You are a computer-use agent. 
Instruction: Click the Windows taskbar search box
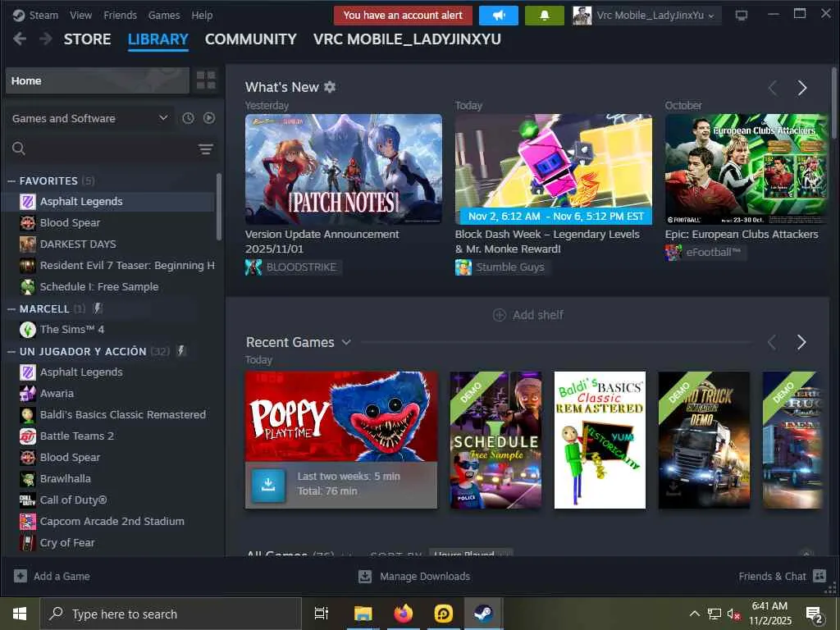click(171, 614)
